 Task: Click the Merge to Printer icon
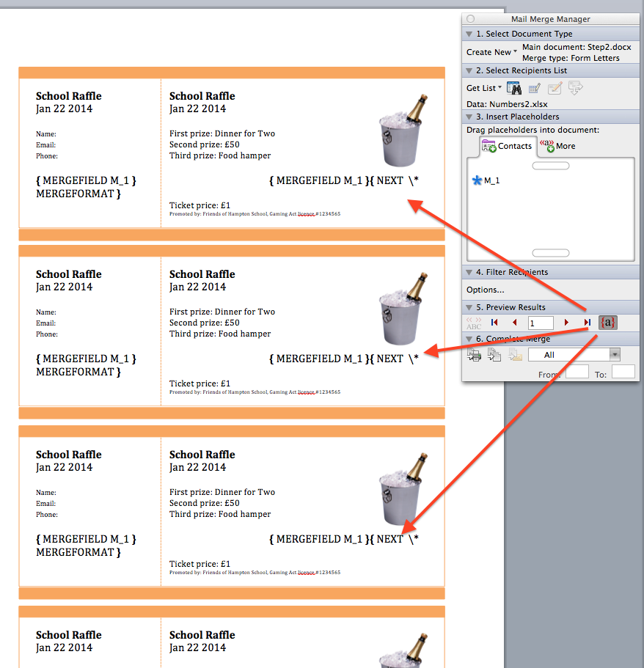point(474,354)
